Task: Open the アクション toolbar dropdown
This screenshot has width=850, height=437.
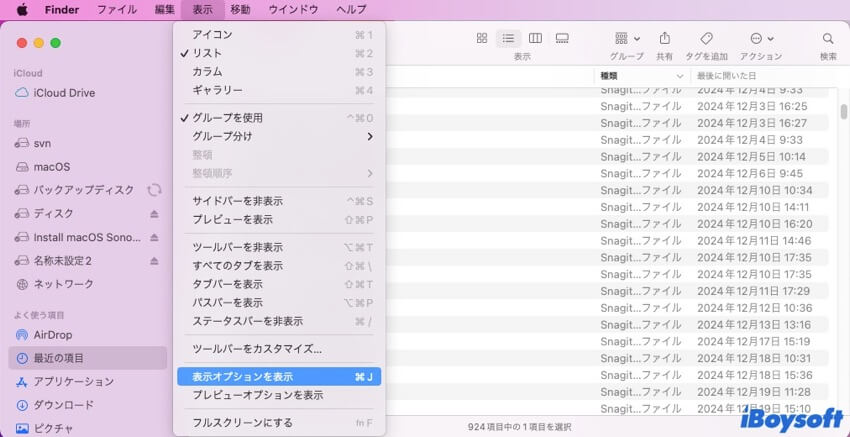Action: click(x=762, y=38)
